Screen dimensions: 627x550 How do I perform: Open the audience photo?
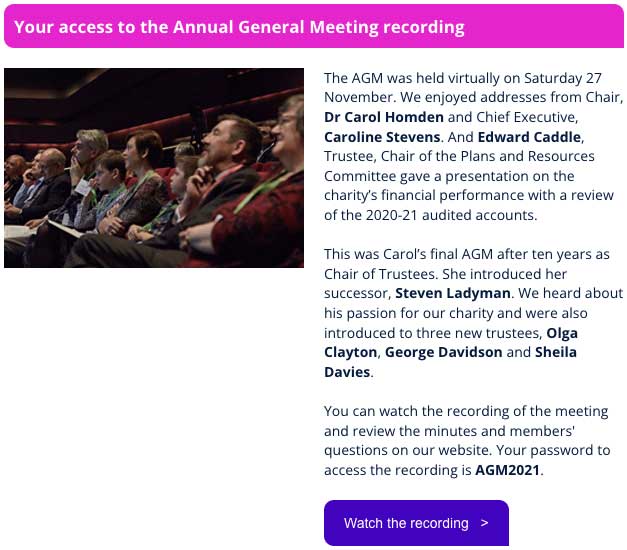tap(154, 168)
